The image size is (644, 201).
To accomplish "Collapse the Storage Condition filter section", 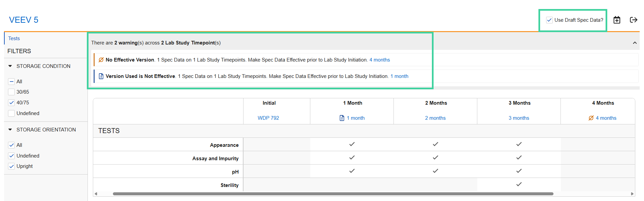I will [x=10, y=66].
